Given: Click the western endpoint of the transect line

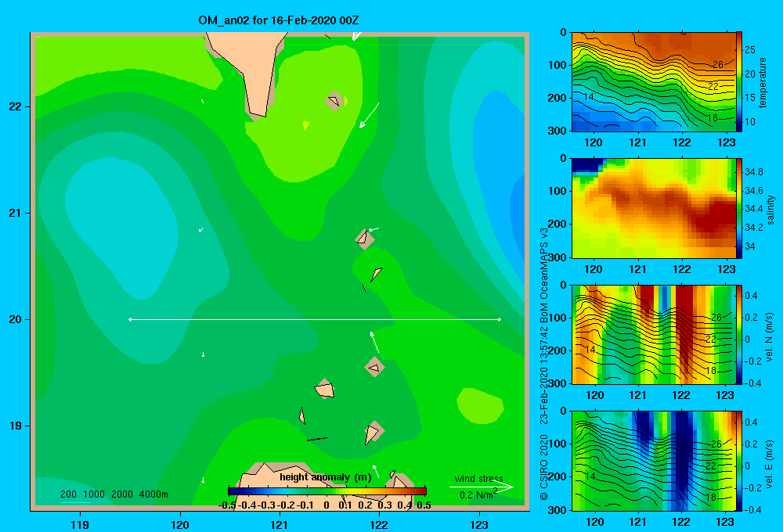Looking at the screenshot, I should (x=130, y=319).
